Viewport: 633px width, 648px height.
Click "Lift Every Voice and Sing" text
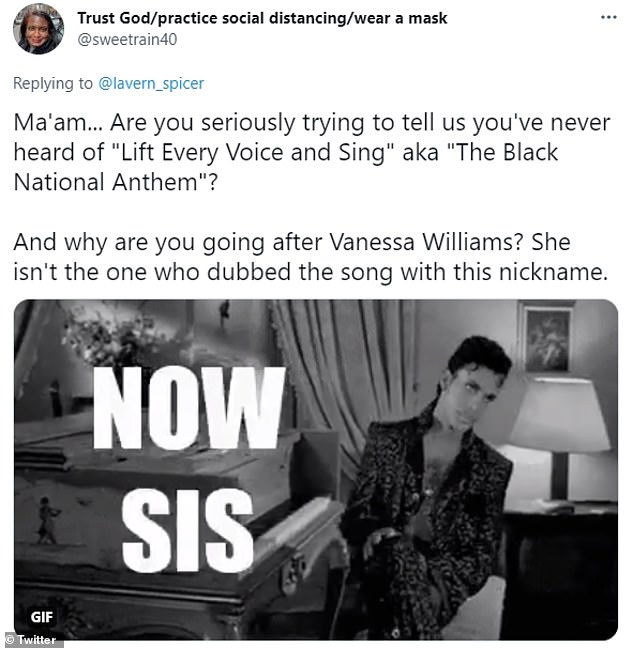[x=240, y=153]
